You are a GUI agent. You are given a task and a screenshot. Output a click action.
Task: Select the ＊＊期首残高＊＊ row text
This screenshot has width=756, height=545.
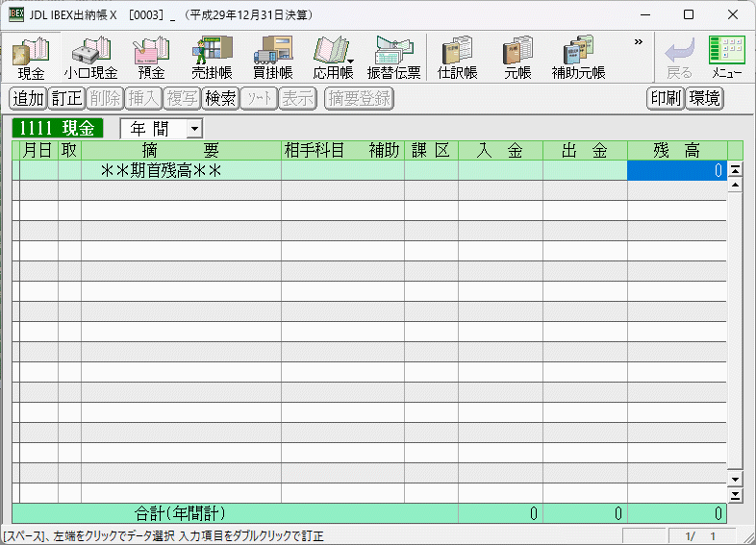(162, 170)
